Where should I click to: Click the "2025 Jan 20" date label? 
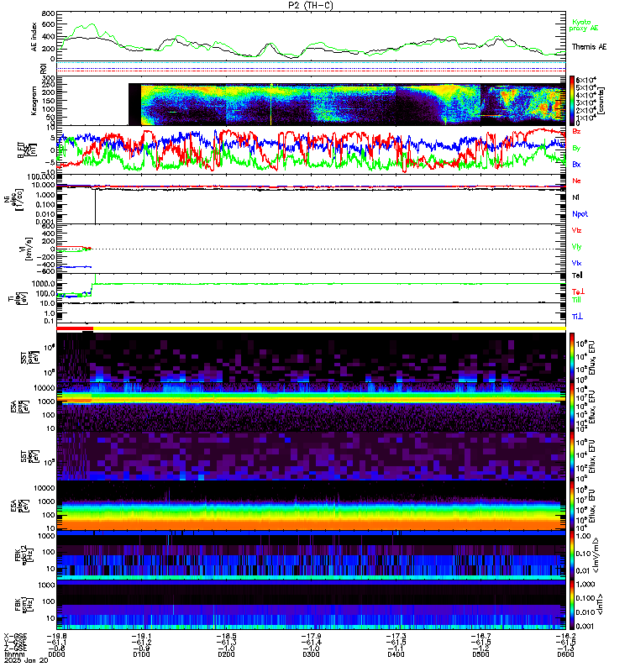(x=26, y=660)
